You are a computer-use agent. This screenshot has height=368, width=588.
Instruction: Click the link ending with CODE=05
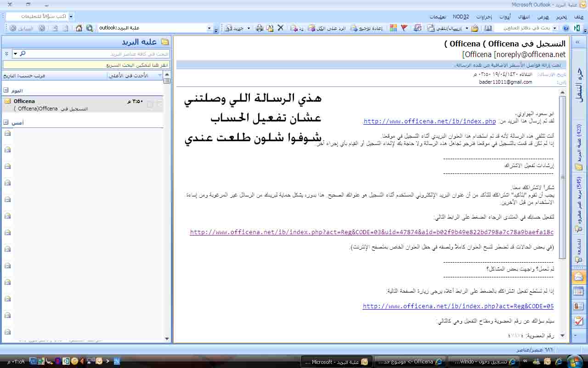coord(458,306)
